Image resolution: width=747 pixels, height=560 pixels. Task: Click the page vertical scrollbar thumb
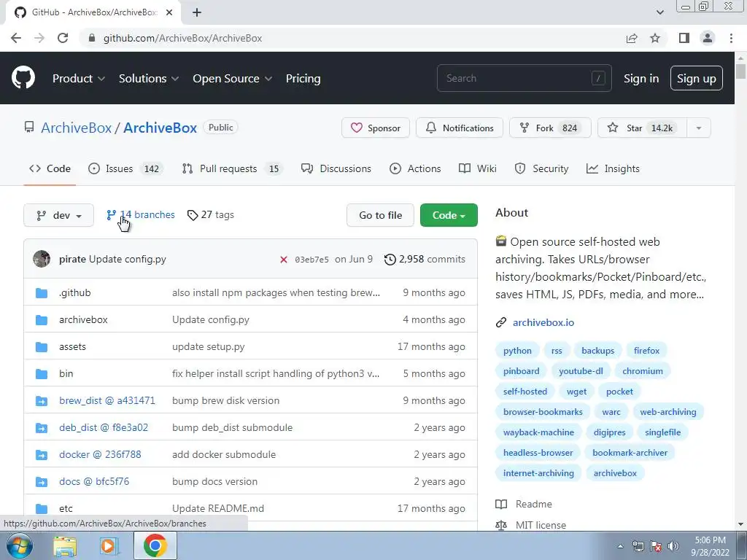pos(741,71)
